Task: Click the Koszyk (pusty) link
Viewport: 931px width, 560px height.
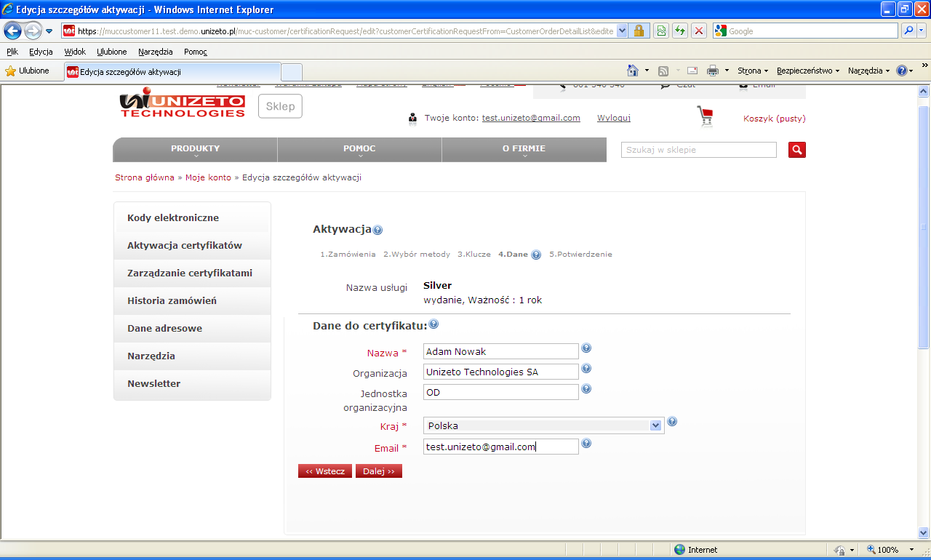Action: tap(775, 119)
